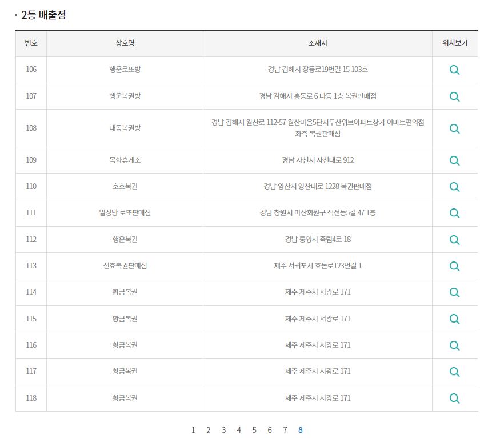Click the 번호 column header

[31, 43]
